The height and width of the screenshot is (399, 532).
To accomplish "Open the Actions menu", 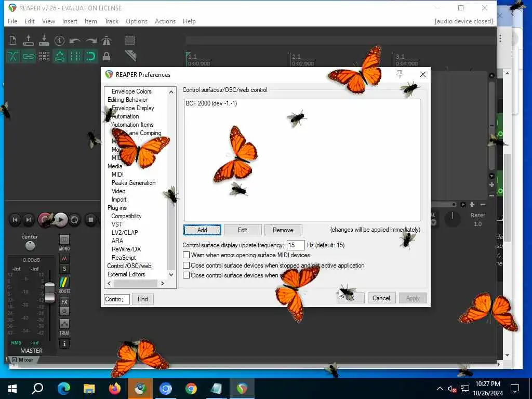I will pos(165,21).
